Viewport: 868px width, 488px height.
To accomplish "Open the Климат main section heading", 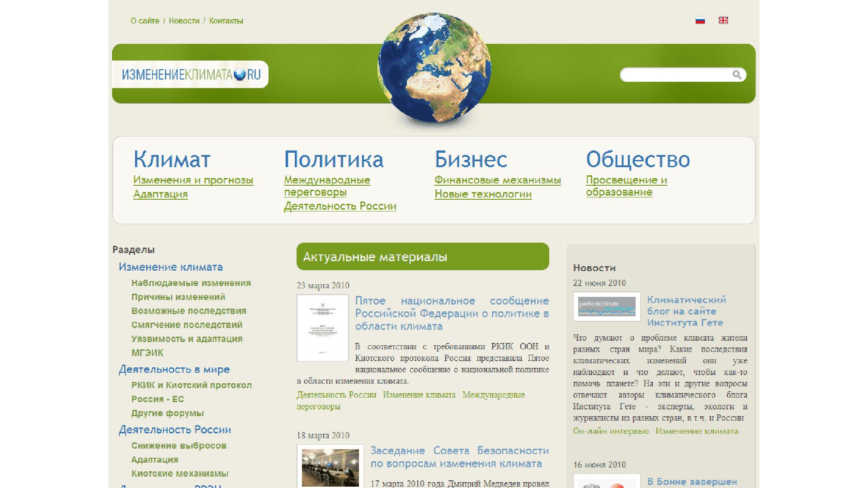I will 172,160.
